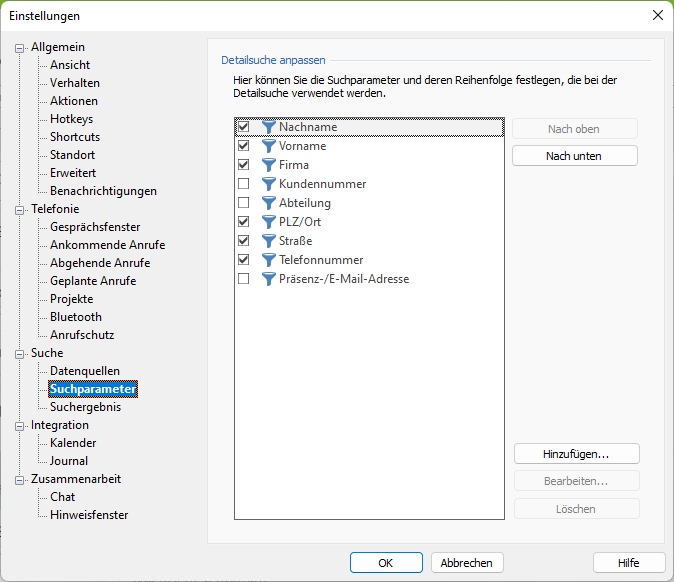The width and height of the screenshot is (674, 582).
Task: Collapse the Allgemein tree node
Action: click(x=20, y=47)
